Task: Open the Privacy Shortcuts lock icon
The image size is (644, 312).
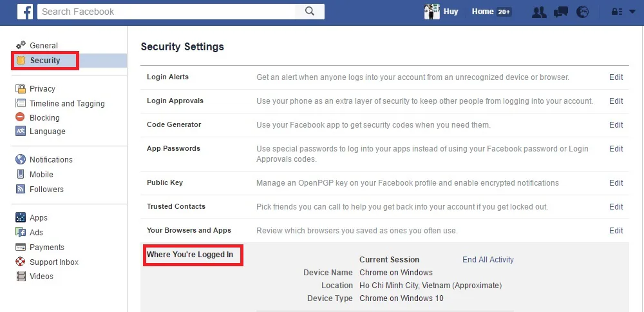Action: click(x=617, y=12)
